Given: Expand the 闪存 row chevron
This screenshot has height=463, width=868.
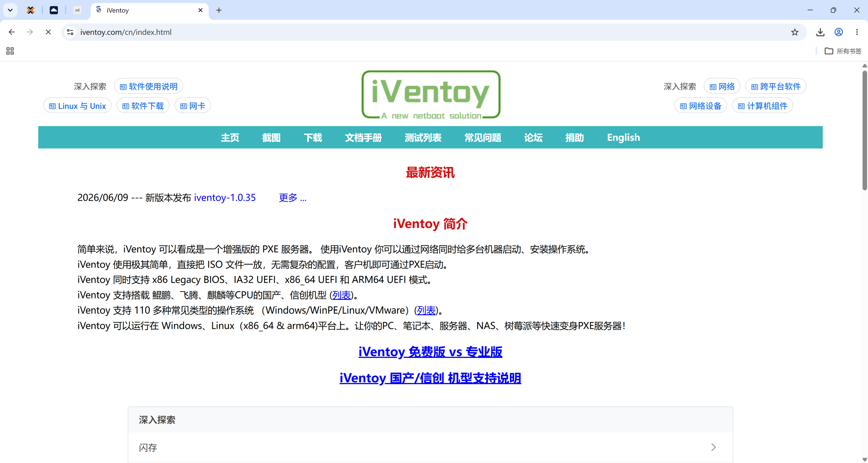Looking at the screenshot, I should [x=713, y=447].
